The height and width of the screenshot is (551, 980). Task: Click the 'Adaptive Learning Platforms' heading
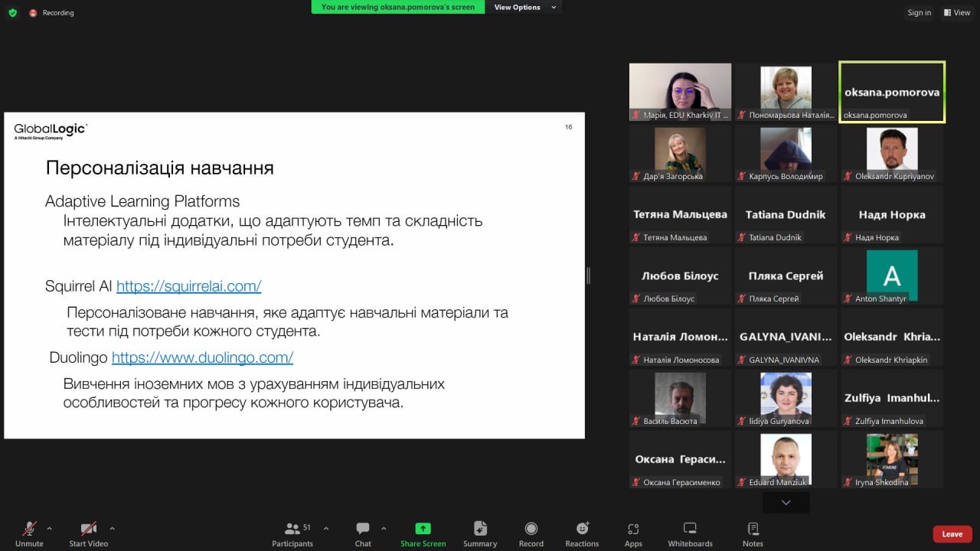[x=142, y=201]
